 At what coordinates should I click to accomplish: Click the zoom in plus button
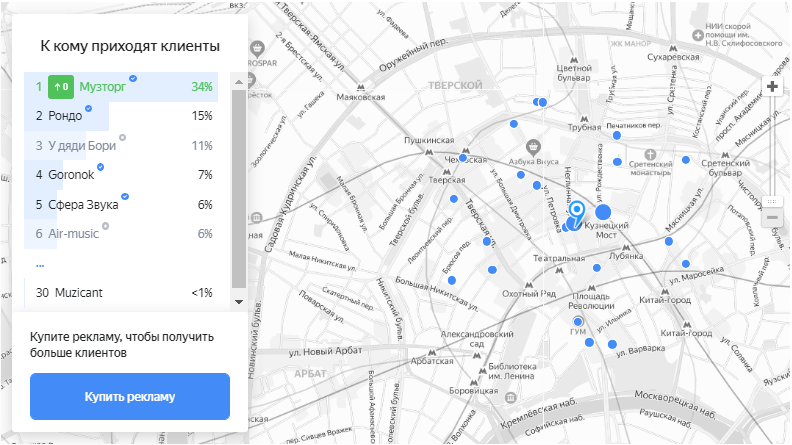click(772, 86)
